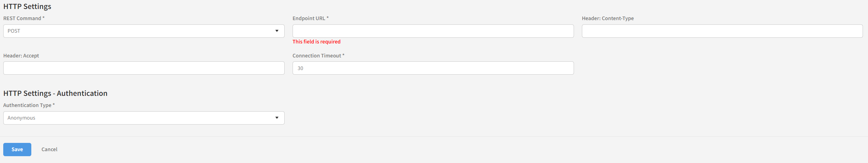Screen dimensions: 868x163
Task: Click the Authentication Type dropdown arrow
Action: click(277, 118)
